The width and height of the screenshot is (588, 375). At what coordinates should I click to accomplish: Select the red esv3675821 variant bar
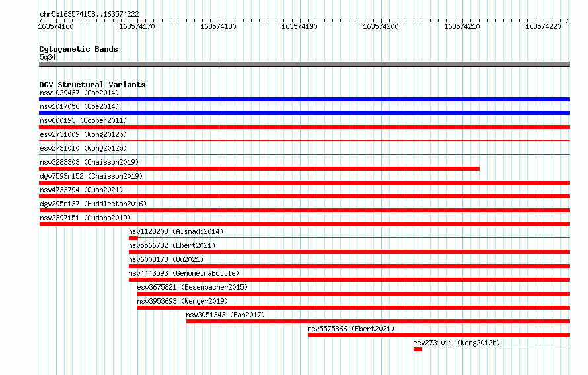[353, 294]
